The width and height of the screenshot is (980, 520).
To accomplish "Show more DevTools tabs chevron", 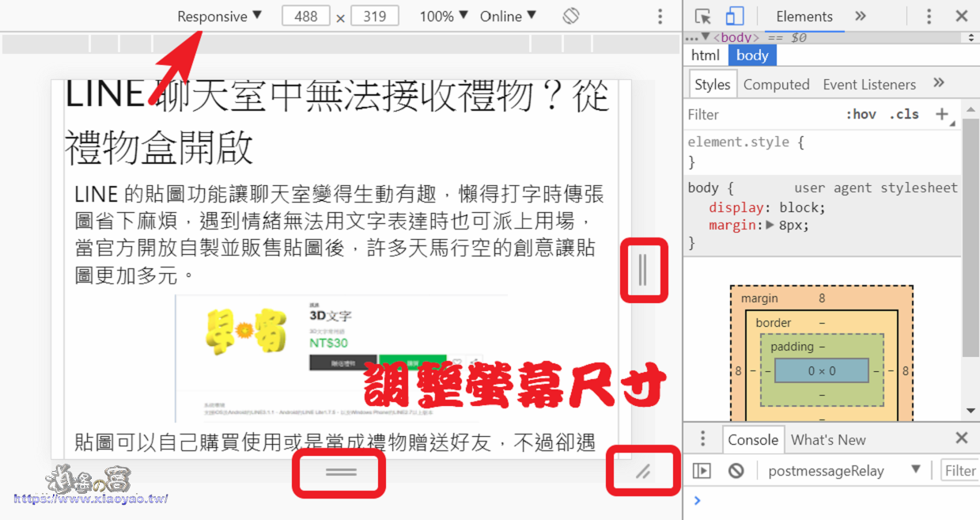I will coord(861,16).
